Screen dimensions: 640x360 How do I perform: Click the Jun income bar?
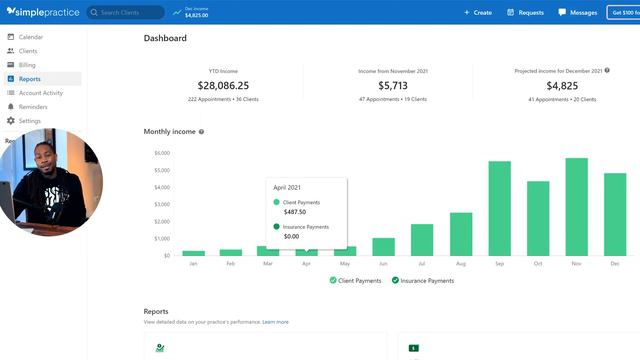383,247
